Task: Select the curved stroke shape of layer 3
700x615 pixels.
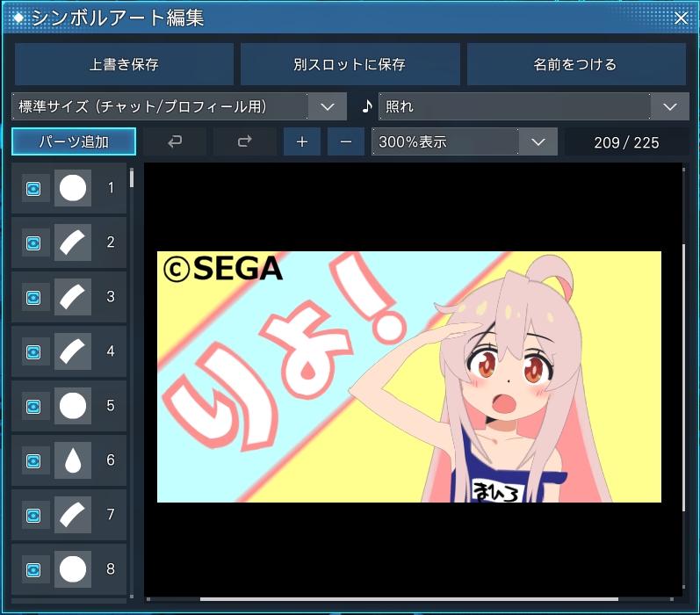Action: coord(73,297)
